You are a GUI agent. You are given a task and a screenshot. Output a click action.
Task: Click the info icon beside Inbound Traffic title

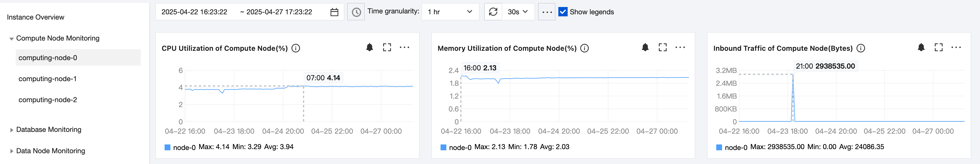coord(860,48)
